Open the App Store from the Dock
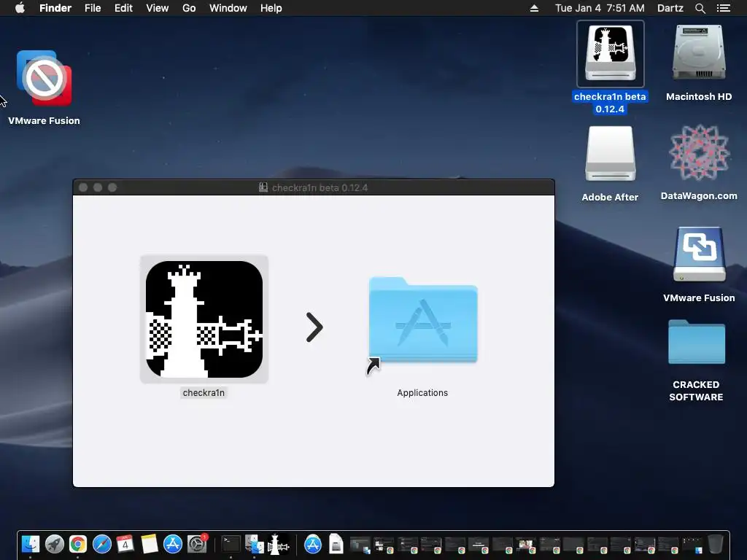Viewport: 747px width, 560px height. (173, 544)
